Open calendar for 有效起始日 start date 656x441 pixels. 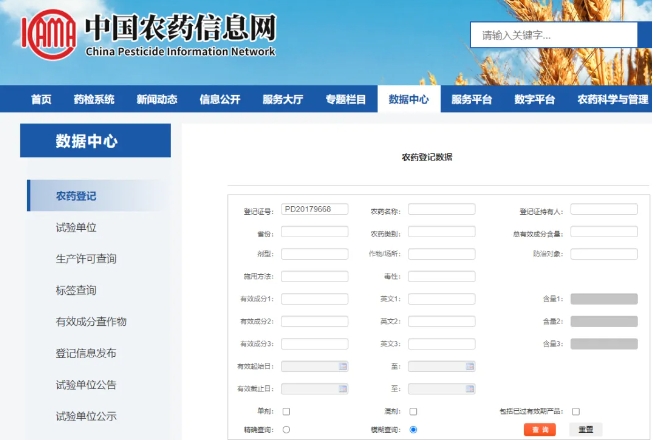point(343,367)
